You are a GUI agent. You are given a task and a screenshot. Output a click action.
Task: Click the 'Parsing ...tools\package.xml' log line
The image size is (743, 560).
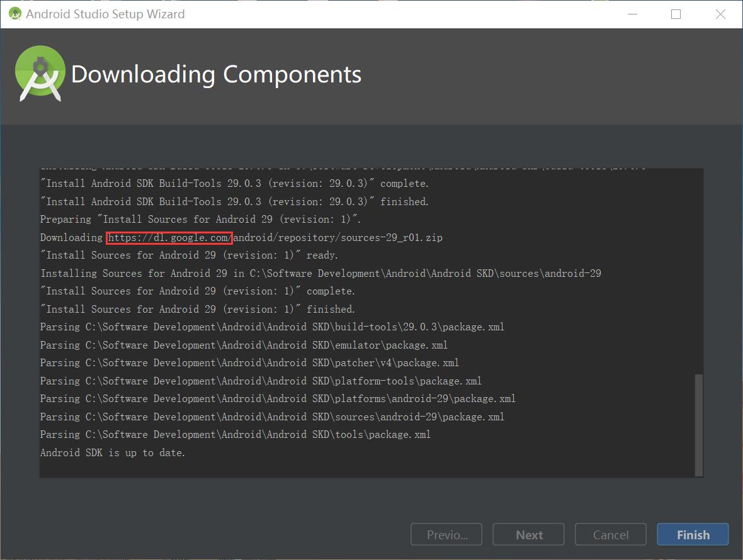click(235, 435)
